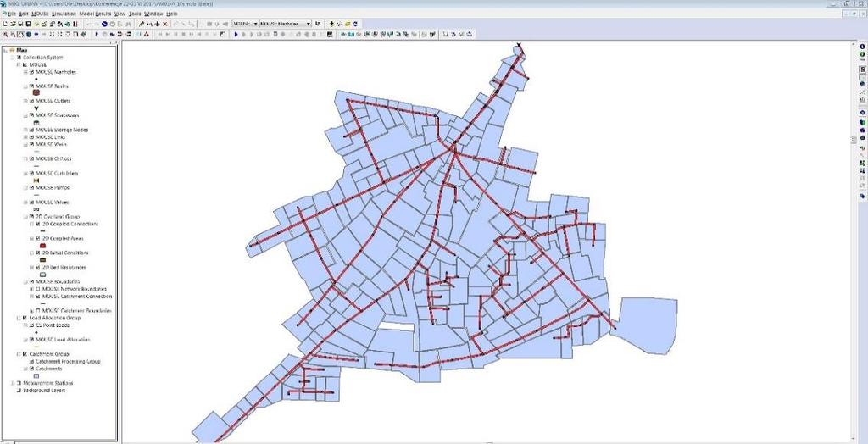868x444 pixels.
Task: Collapse the Map root tree node
Action: [x=6, y=50]
